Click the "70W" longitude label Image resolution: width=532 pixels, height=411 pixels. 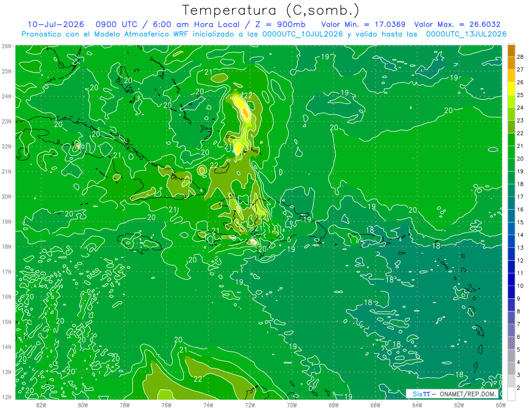(x=292, y=405)
